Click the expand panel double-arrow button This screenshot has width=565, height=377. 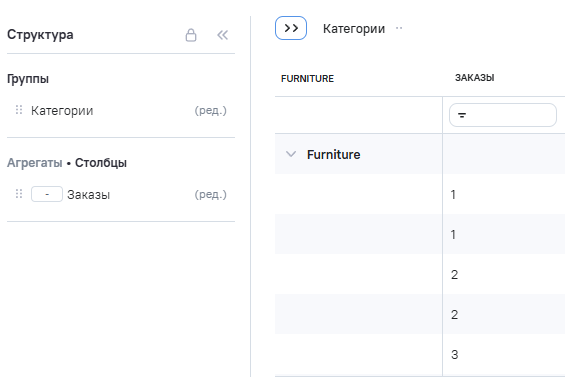tap(291, 28)
